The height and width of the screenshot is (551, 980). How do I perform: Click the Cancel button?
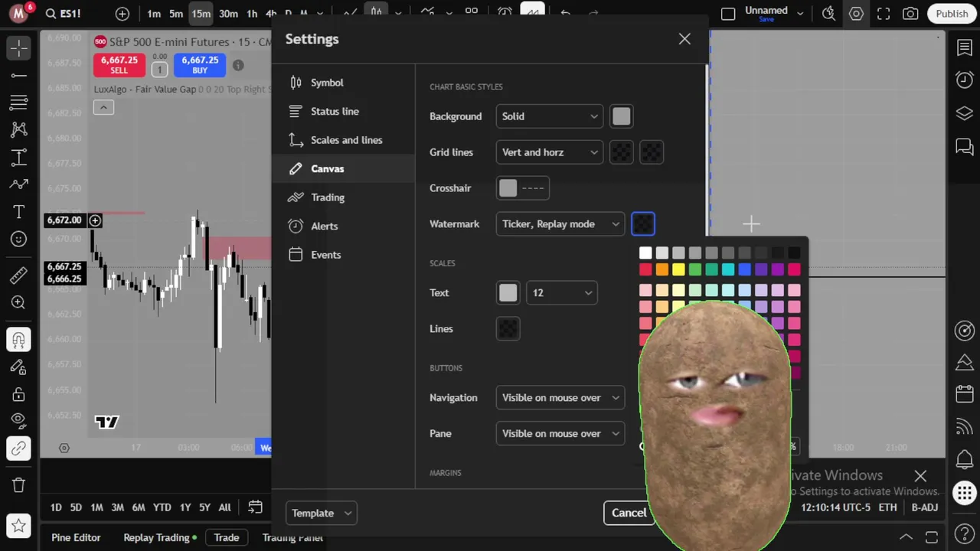point(629,514)
